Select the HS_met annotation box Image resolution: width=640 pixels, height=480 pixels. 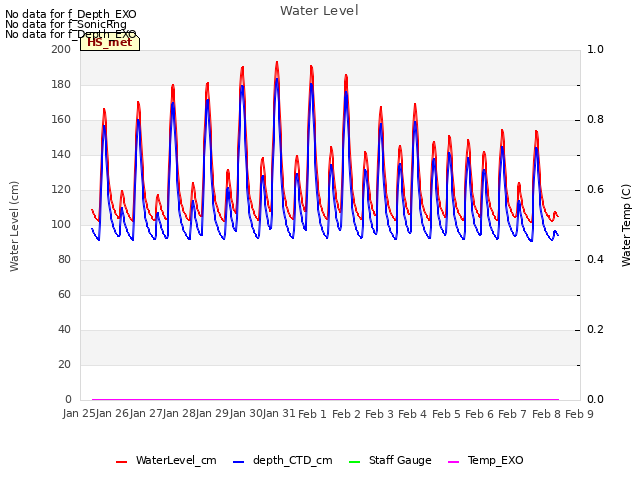pos(110,42)
